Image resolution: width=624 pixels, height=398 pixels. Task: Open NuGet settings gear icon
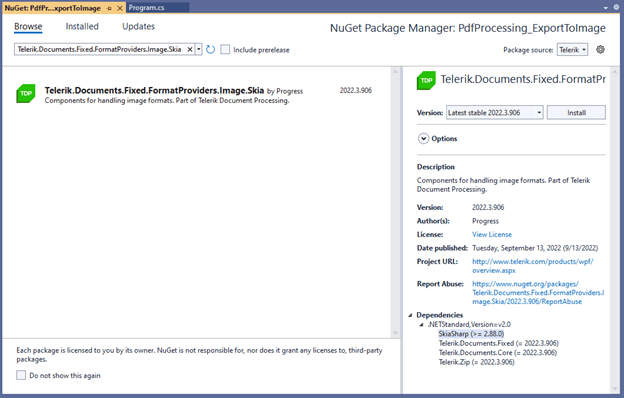(x=600, y=49)
